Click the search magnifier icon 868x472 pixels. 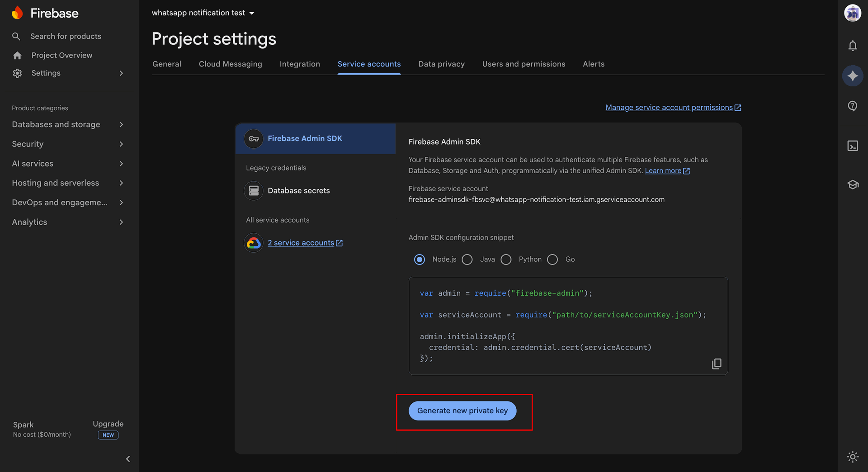(16, 36)
